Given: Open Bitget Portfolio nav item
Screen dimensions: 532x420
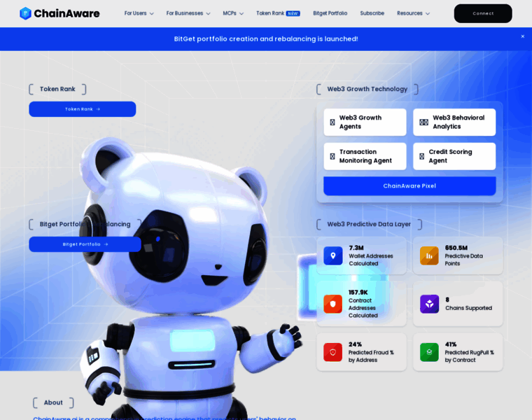Looking at the screenshot, I should [x=330, y=13].
